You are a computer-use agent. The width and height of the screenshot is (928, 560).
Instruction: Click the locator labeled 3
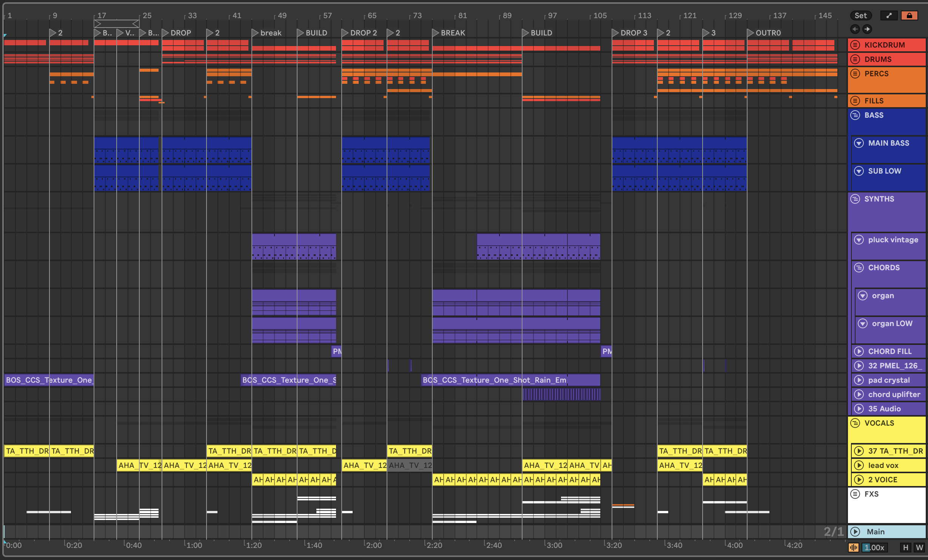coord(709,33)
